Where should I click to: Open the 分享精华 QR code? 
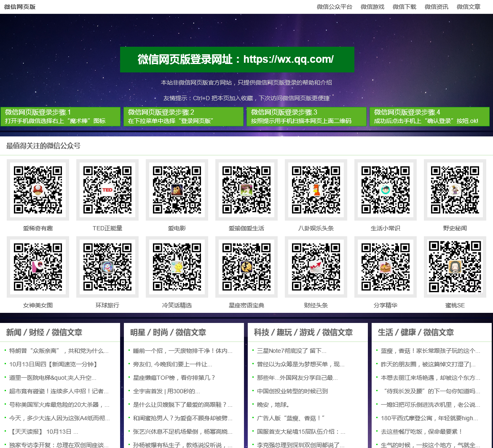point(385,267)
